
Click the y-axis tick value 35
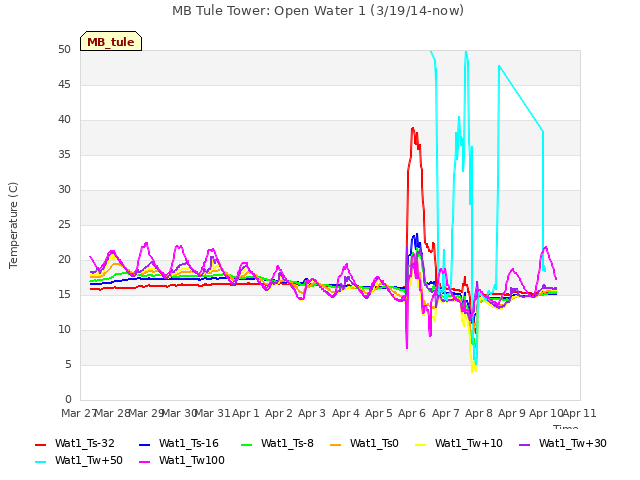pos(64,154)
